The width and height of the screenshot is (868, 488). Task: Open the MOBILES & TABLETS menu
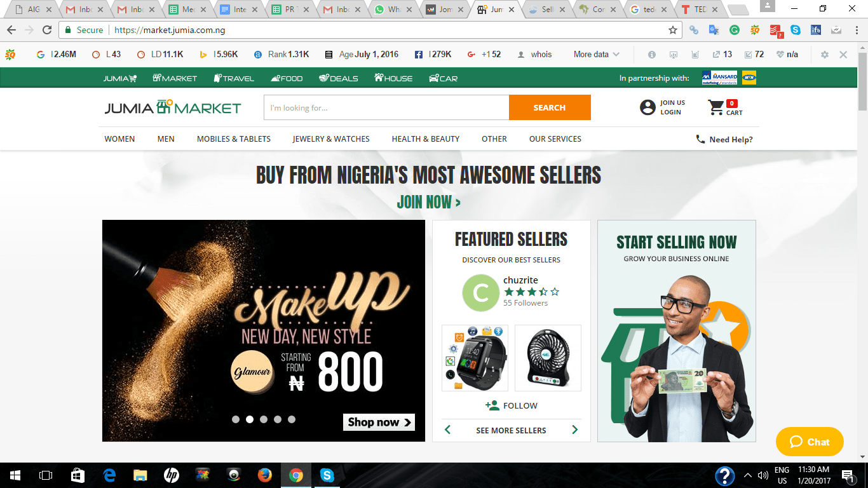[x=234, y=139]
